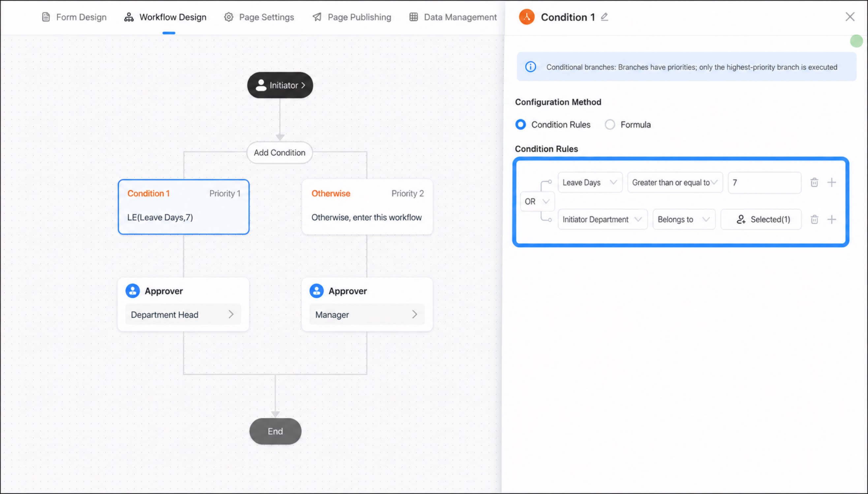Add a rule after Initiator Department row
868x494 pixels.
click(831, 220)
